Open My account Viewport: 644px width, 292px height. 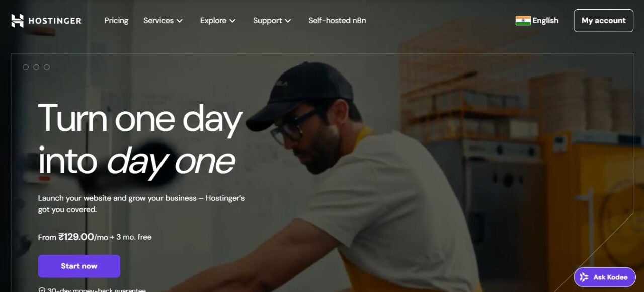[603, 21]
